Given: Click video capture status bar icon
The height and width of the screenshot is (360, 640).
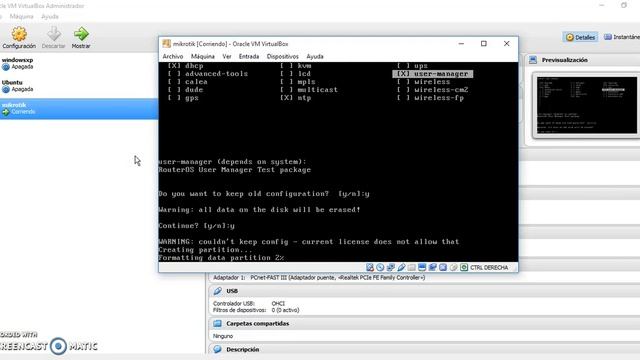Looking at the screenshot, I should coord(433,267).
